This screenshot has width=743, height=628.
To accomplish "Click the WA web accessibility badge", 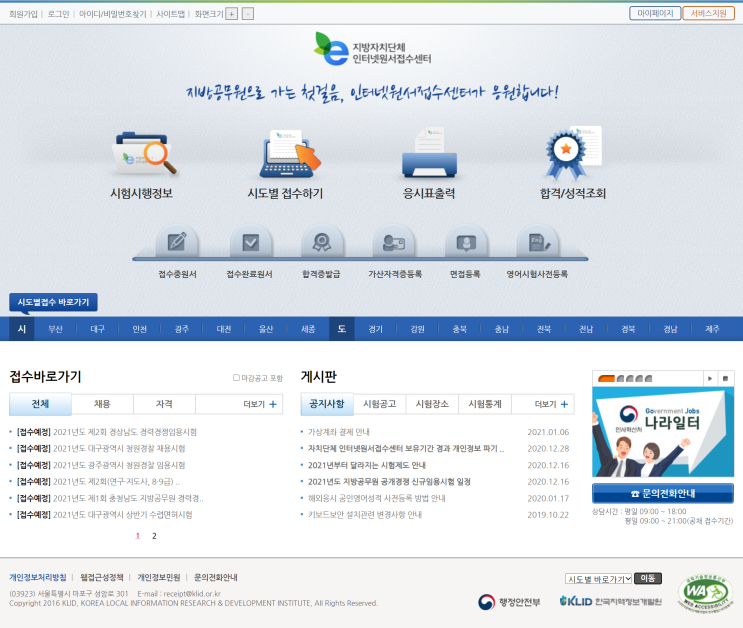I will click(706, 593).
